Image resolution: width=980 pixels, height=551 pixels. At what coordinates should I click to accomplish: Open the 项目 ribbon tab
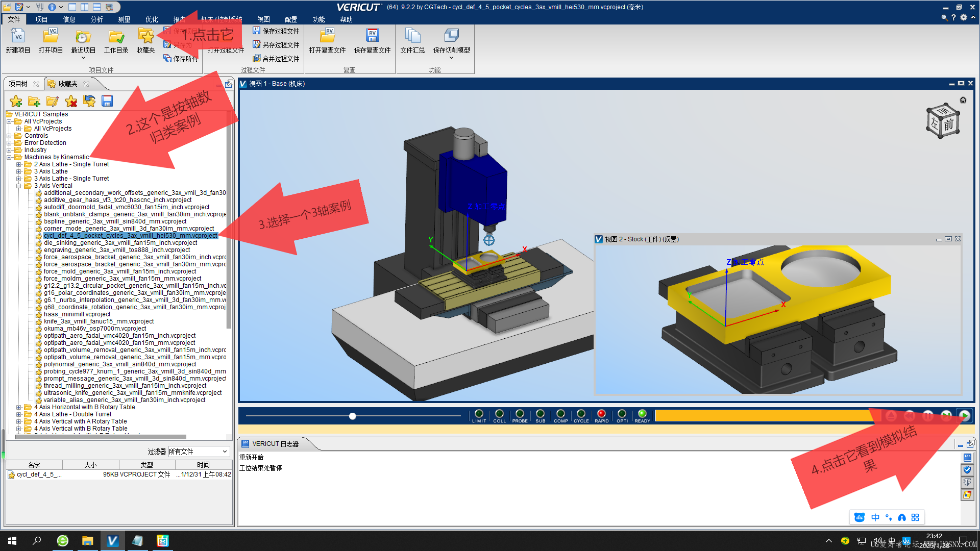[42, 19]
